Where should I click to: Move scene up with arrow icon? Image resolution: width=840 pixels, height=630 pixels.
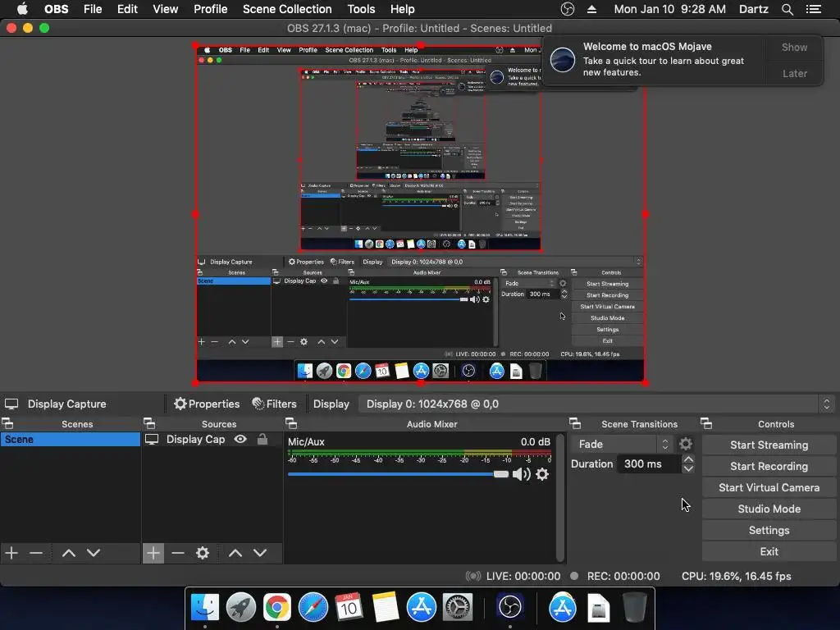click(x=69, y=553)
